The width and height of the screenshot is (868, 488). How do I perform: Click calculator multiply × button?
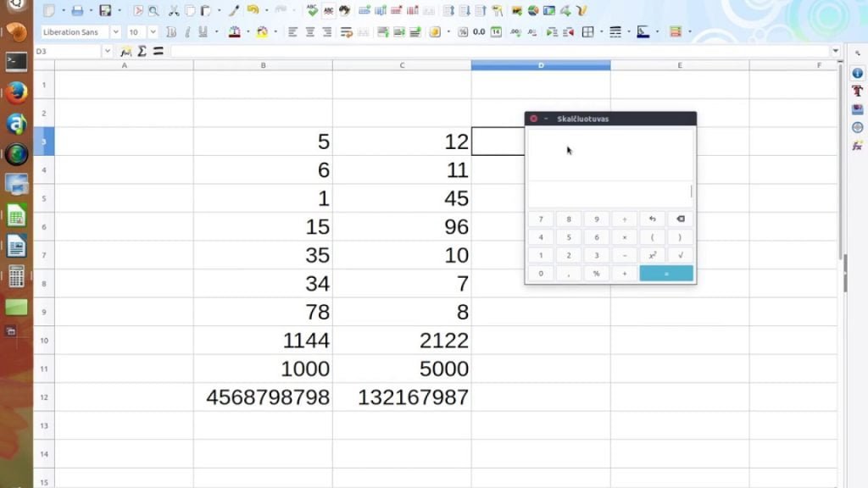625,237
